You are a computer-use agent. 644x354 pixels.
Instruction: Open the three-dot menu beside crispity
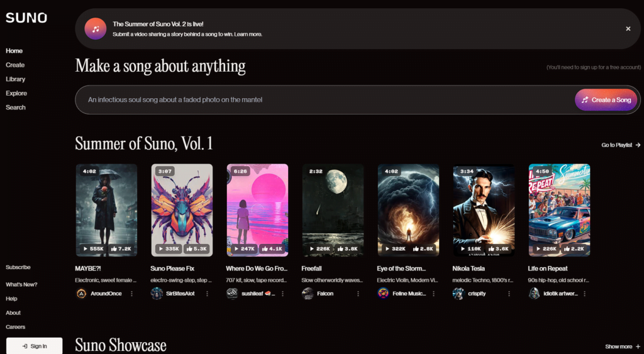tap(509, 294)
